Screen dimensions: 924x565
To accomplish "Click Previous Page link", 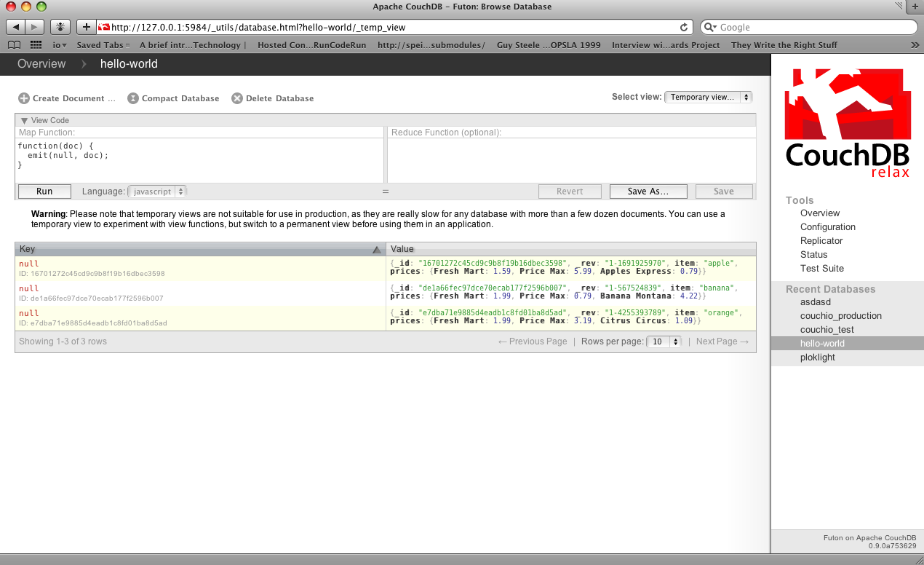I will [x=533, y=341].
